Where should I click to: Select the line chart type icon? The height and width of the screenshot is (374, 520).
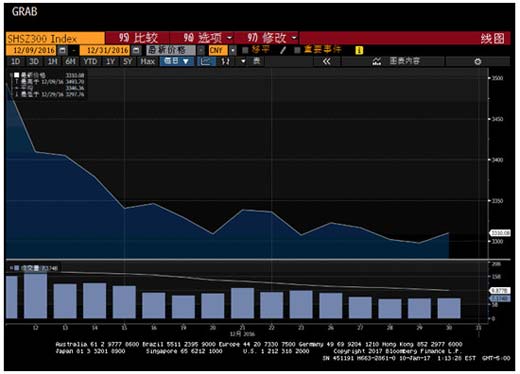[206, 61]
